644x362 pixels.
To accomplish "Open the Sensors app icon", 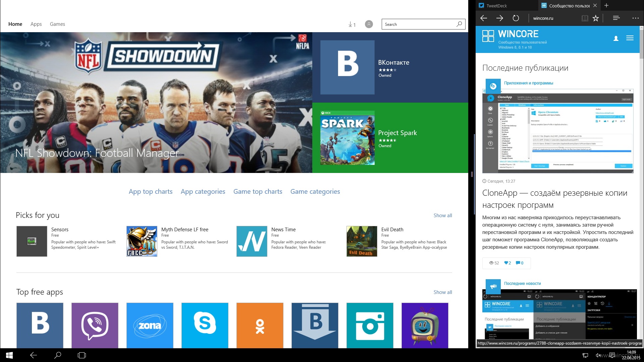I will pyautogui.click(x=32, y=241).
